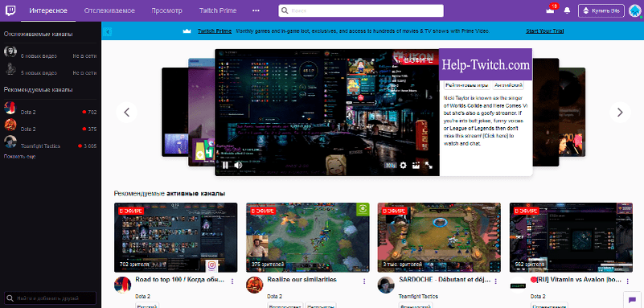The width and height of the screenshot is (644, 308).
Task: Select the Просмотр tab
Action: coord(166,10)
